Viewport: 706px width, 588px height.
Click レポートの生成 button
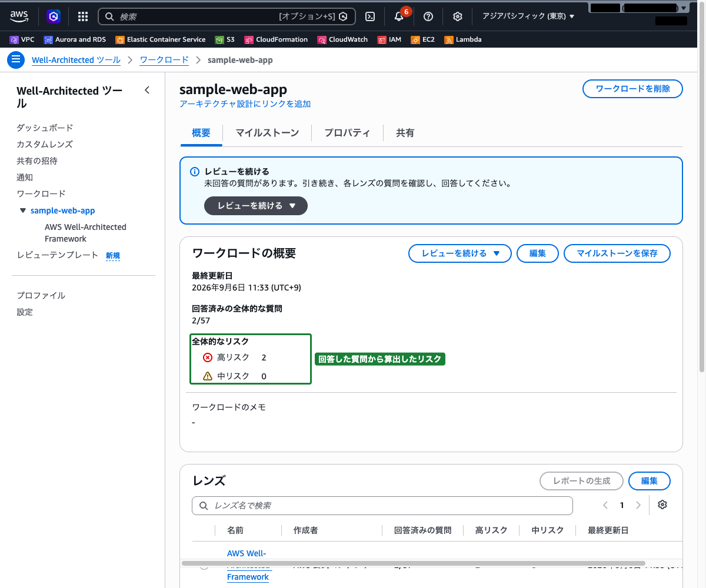(x=582, y=481)
